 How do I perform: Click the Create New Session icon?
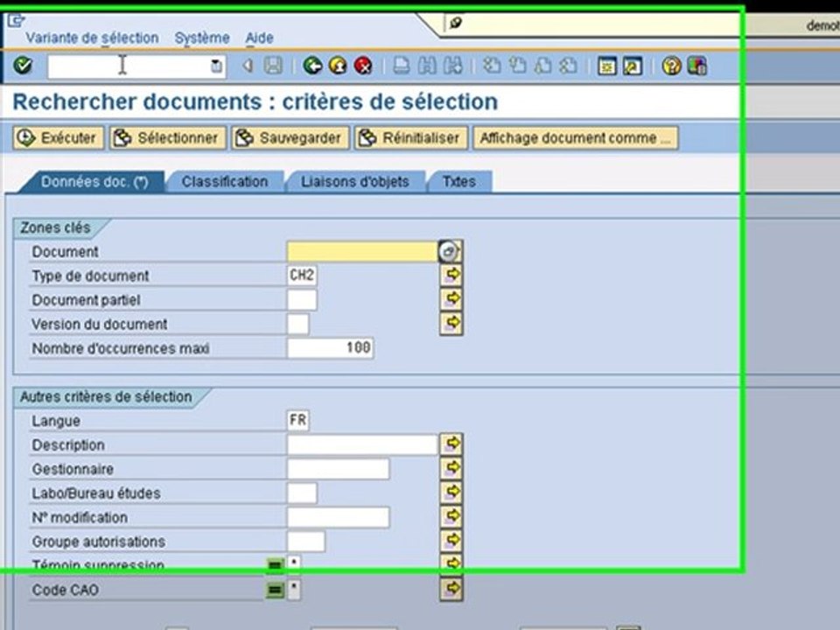click(x=607, y=66)
